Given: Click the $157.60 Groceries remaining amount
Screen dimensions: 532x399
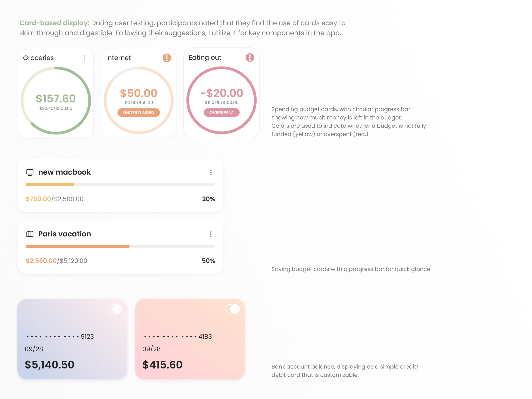Looking at the screenshot, I should pyautogui.click(x=56, y=99).
